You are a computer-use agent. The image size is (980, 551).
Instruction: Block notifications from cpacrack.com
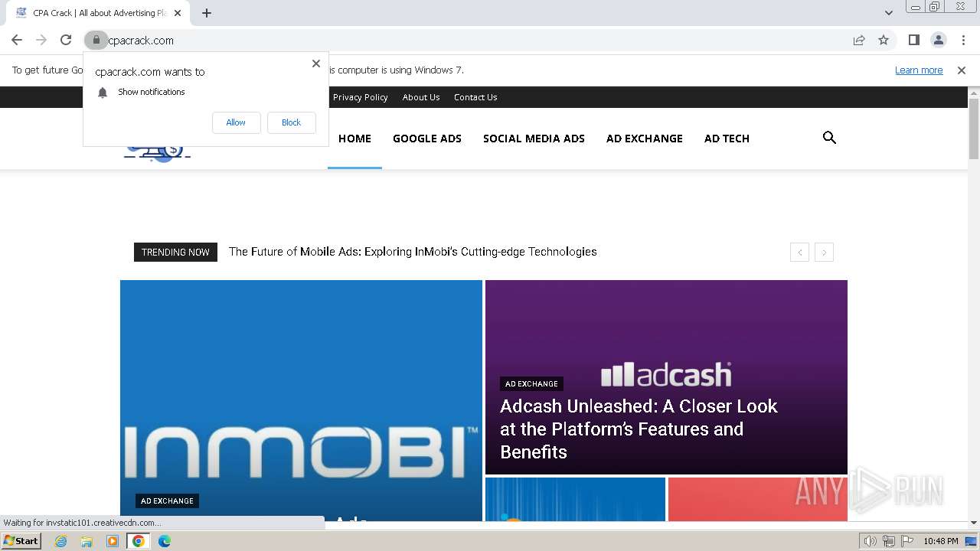291,122
